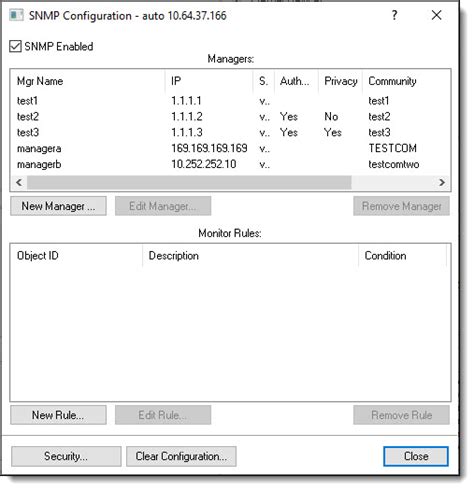Click the S. column header

click(264, 81)
